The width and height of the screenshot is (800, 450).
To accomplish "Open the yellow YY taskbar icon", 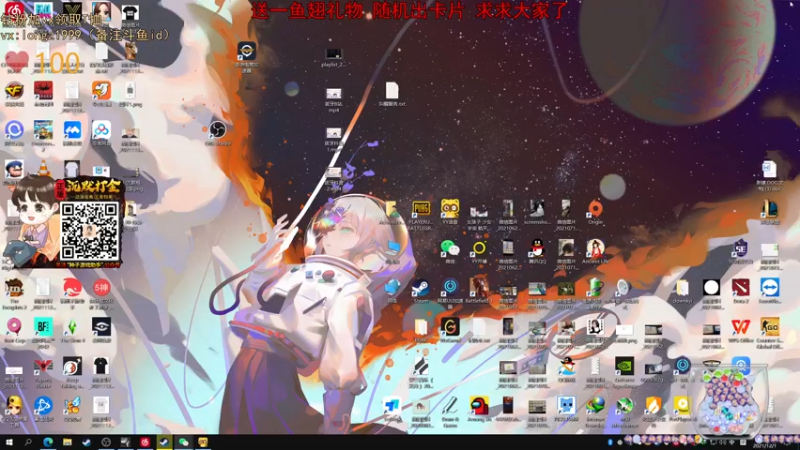I will tap(203, 442).
